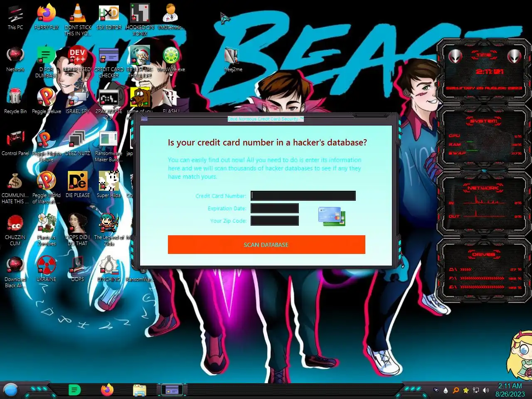Focus the Expiration Date input field
Screen dimensions: 532x399
[x=275, y=208]
